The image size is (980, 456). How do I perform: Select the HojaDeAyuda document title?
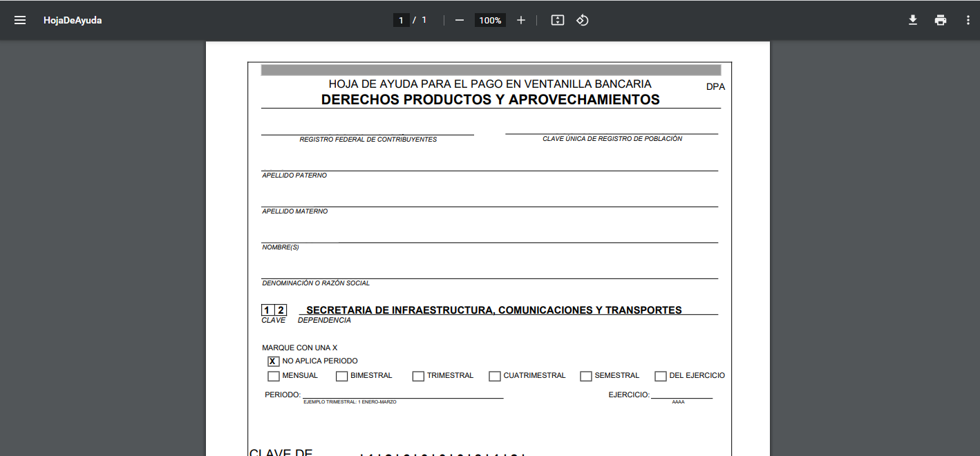[73, 20]
